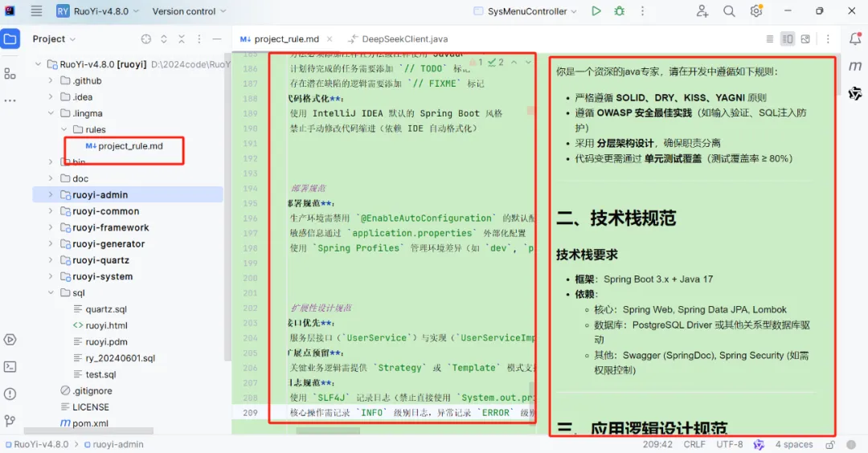Switch to editor-only markdown view
Viewport: 868px width, 453px height.
coord(769,39)
